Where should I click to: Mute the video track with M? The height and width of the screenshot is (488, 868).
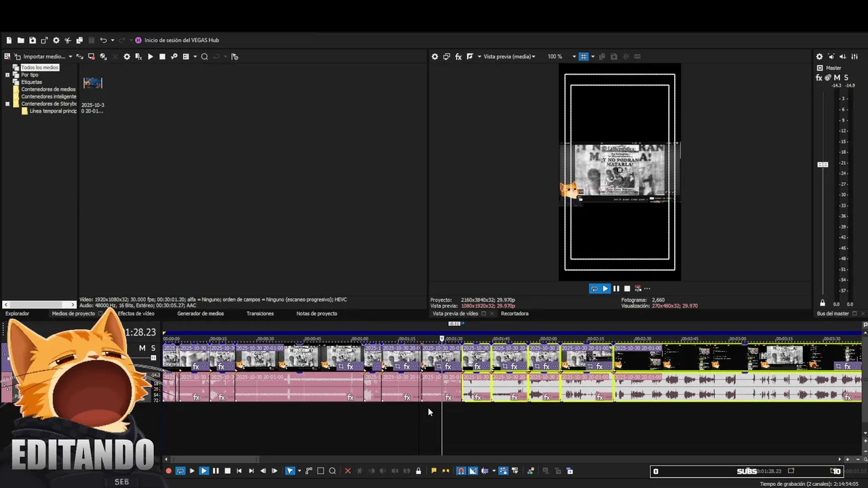(x=142, y=348)
